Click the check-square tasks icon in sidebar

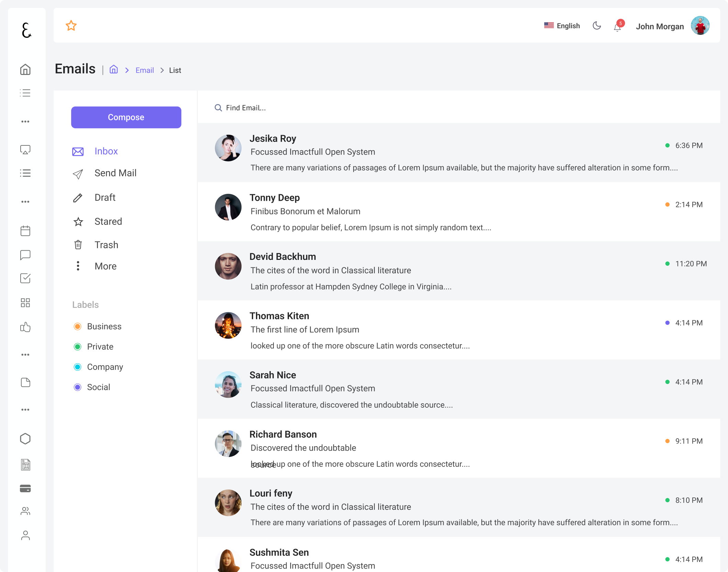[x=25, y=278]
